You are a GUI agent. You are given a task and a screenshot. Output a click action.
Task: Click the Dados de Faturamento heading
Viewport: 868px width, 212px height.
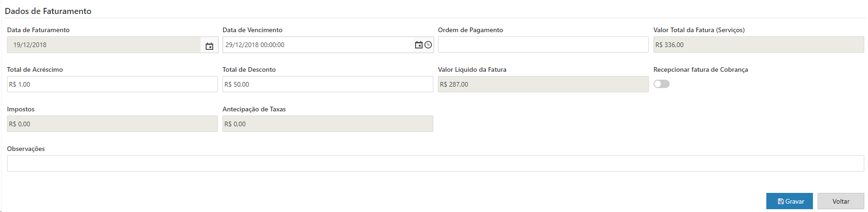[x=48, y=11]
